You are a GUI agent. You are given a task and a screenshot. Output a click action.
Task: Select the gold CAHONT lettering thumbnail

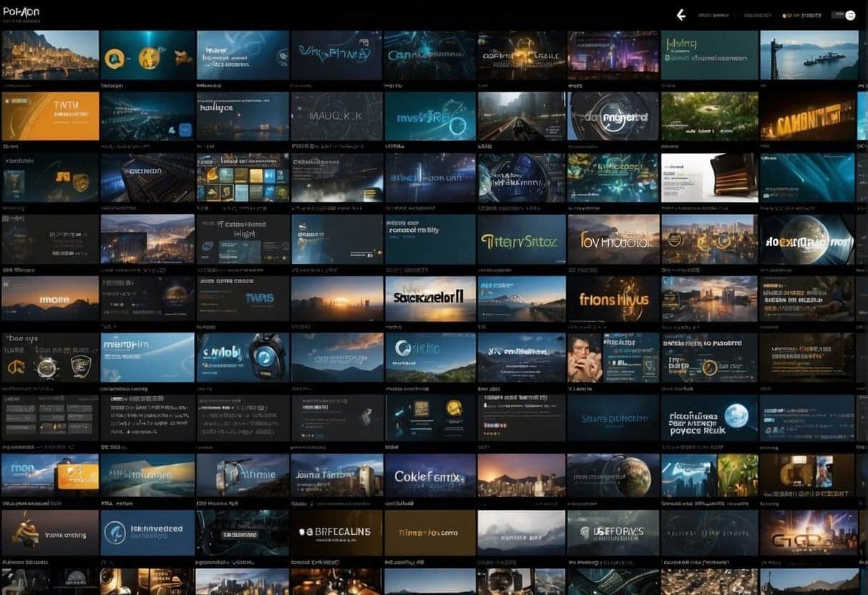pos(808,116)
